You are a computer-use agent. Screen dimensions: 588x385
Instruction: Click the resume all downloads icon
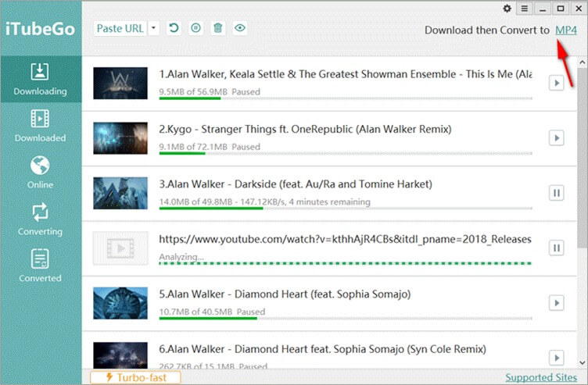[x=174, y=28]
